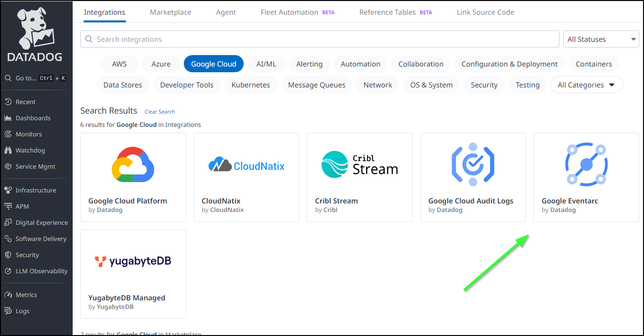Image resolution: width=644 pixels, height=336 pixels.
Task: Open the Cribl Stream tile title
Action: (x=336, y=201)
